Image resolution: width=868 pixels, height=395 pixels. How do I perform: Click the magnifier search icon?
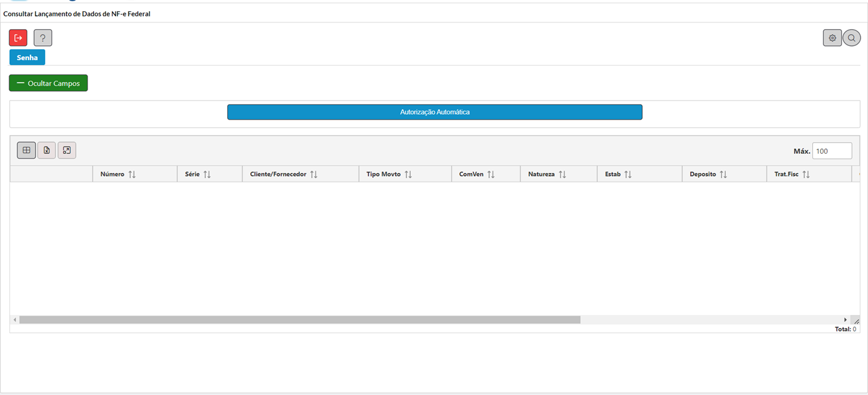[x=852, y=38]
